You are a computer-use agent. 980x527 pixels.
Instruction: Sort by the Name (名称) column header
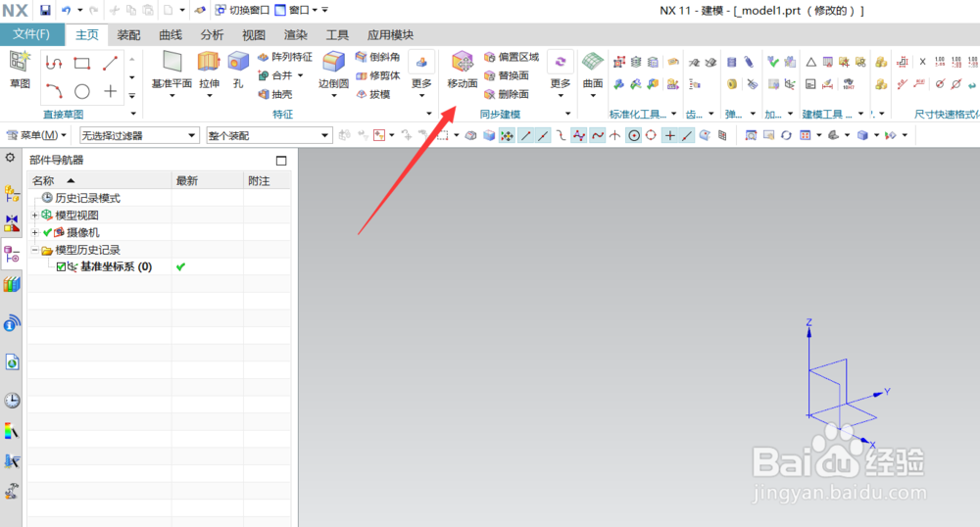pyautogui.click(x=100, y=180)
